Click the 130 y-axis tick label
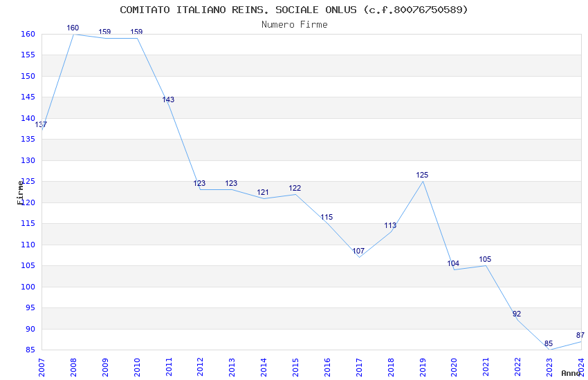 tap(28, 160)
